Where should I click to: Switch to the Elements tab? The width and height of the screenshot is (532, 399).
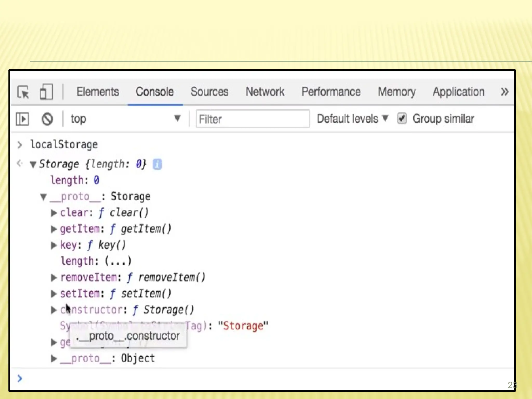point(97,92)
